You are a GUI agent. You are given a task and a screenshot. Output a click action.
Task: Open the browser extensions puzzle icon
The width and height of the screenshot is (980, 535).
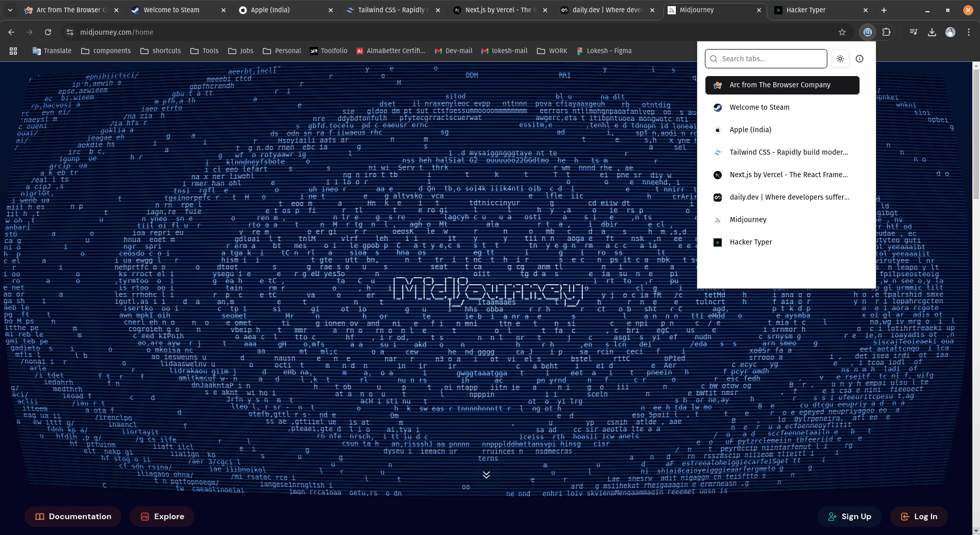point(887,32)
